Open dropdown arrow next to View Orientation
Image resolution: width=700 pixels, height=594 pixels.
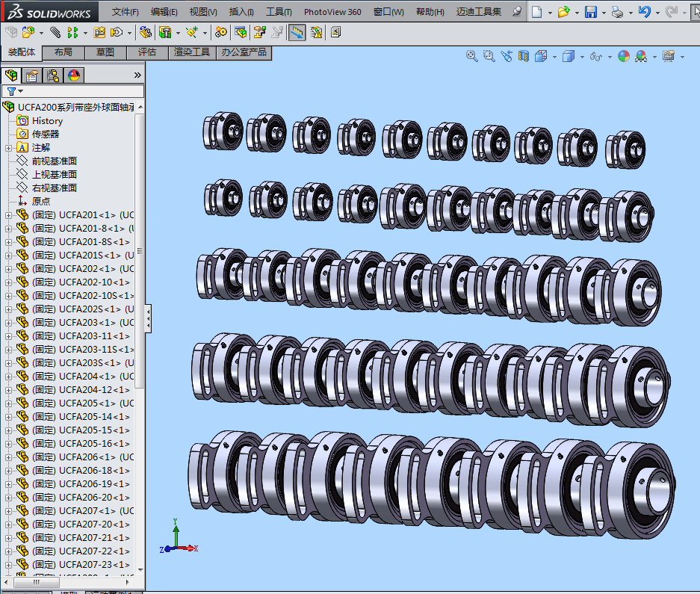(554, 57)
